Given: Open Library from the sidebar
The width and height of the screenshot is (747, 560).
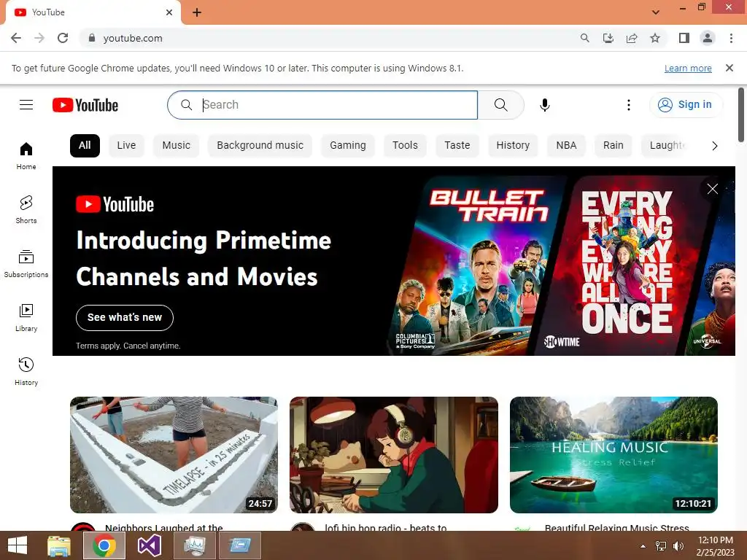Looking at the screenshot, I should (x=26, y=318).
